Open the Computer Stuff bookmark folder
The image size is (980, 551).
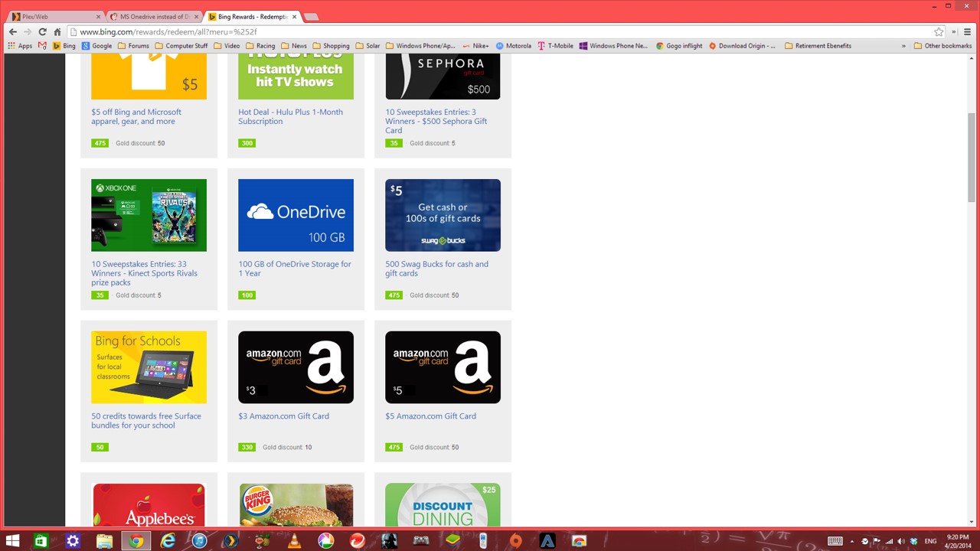pos(181,46)
